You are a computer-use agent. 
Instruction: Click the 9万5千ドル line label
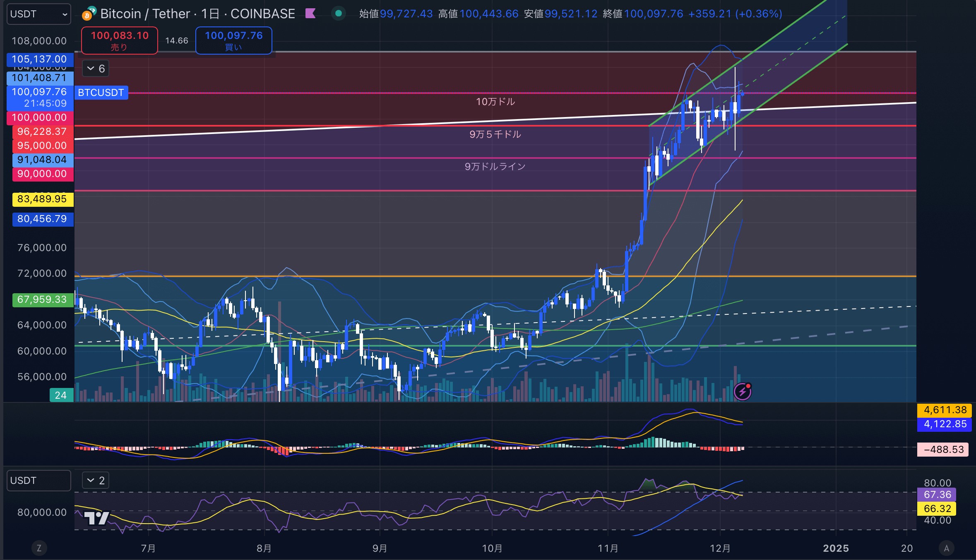tap(495, 134)
